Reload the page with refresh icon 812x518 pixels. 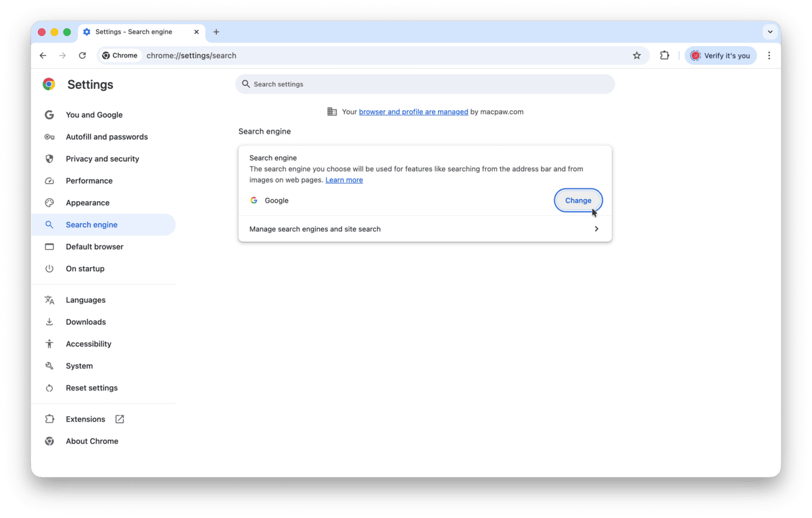82,55
